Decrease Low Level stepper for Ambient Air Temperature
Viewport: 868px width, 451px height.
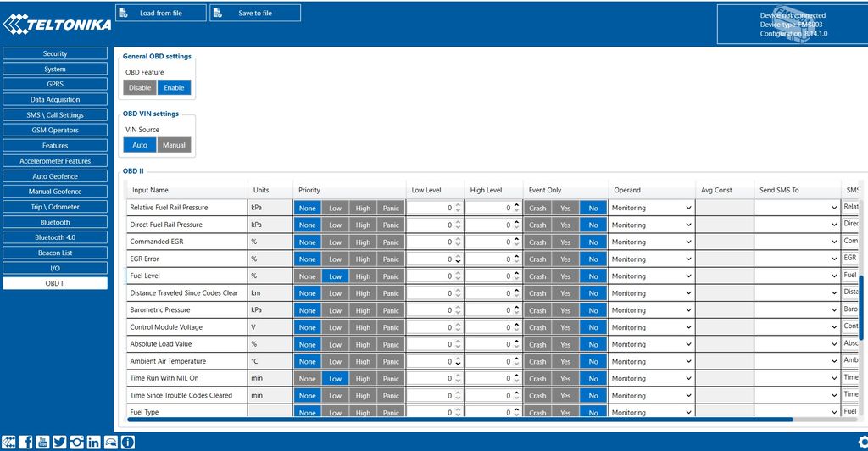pos(459,365)
